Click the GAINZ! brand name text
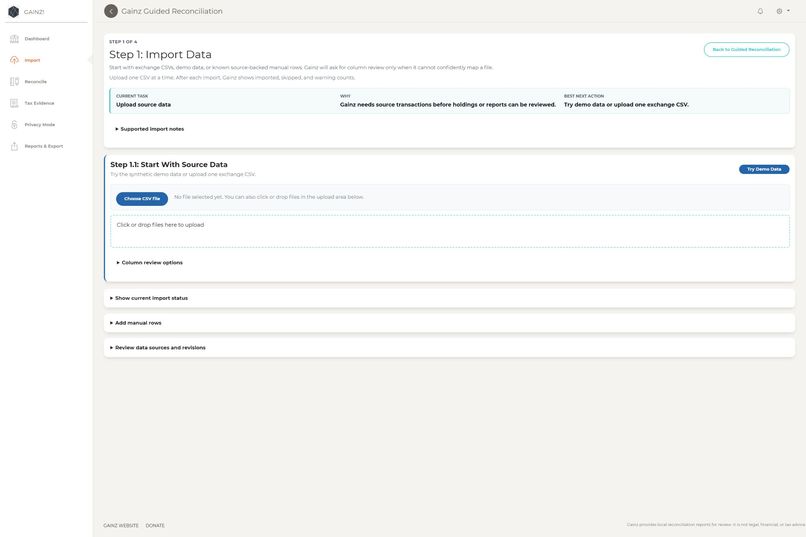 [34, 12]
